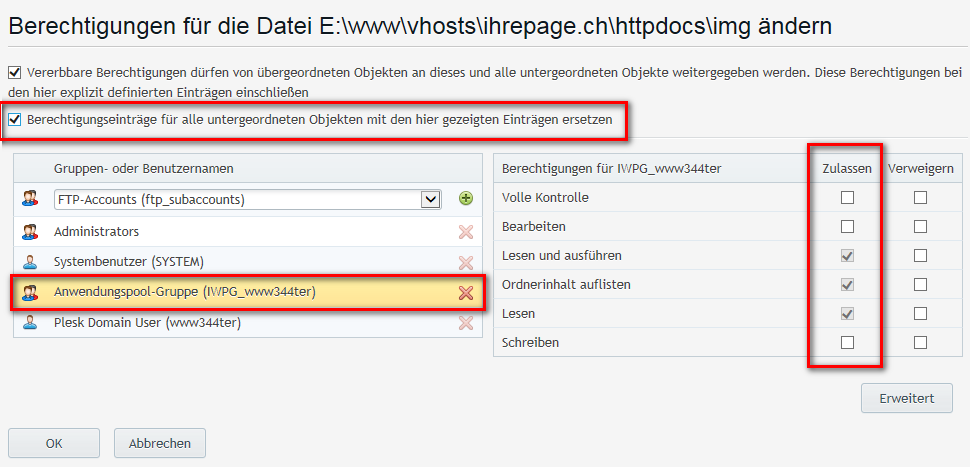
Task: Uncheck Berechtigungseinträge für untergeordnete Objekte ersetzen
Action: (14, 120)
